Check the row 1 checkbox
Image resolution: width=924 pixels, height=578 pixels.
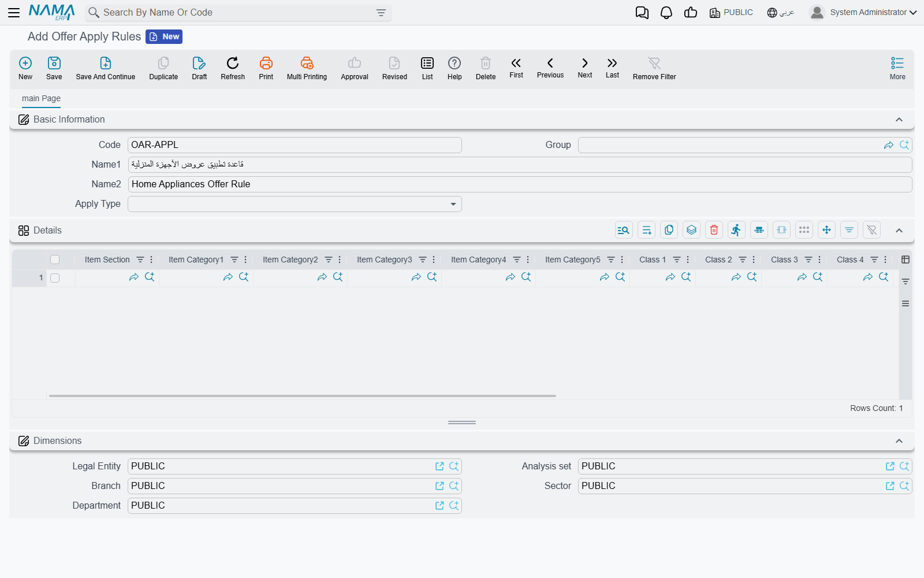(x=55, y=278)
